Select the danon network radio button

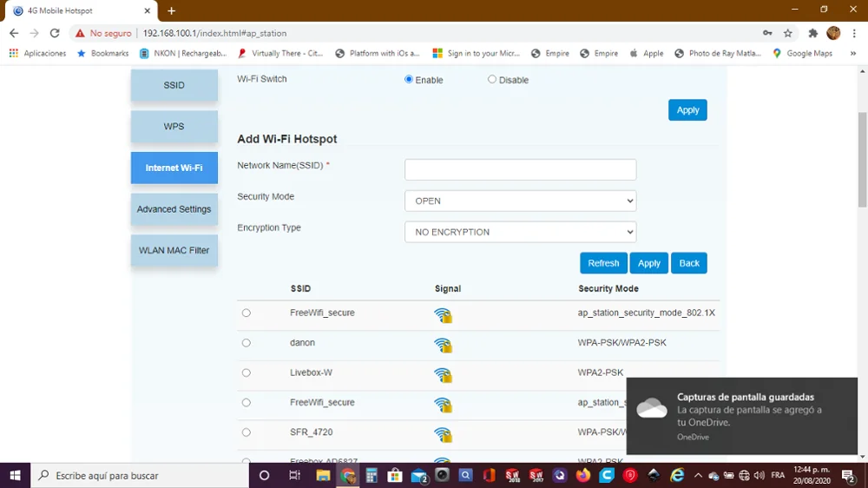pos(247,343)
